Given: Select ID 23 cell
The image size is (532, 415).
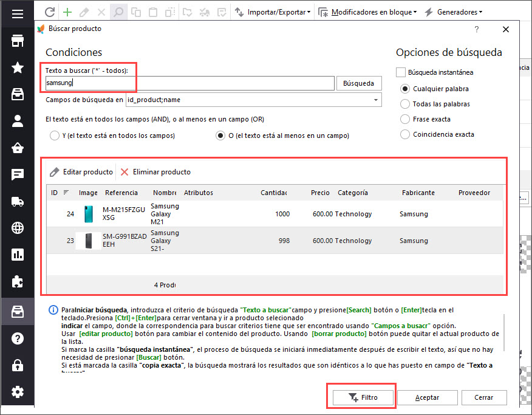Looking at the screenshot, I should (70, 241).
